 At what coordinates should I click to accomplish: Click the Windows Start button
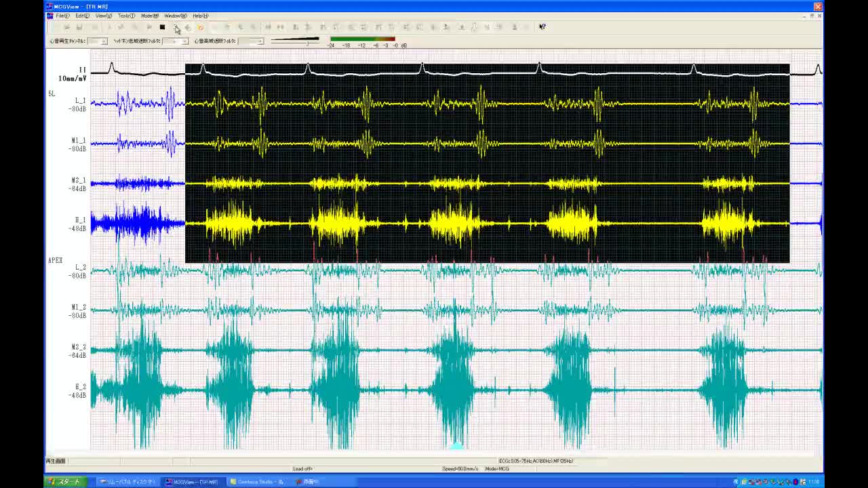(65, 482)
